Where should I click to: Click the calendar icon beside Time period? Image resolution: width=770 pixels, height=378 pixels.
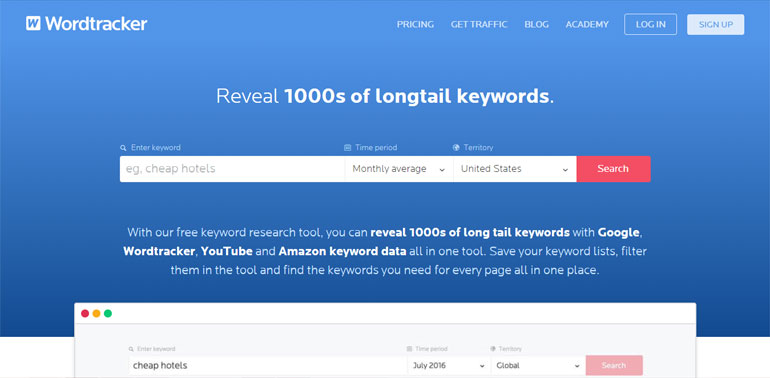pyautogui.click(x=347, y=147)
